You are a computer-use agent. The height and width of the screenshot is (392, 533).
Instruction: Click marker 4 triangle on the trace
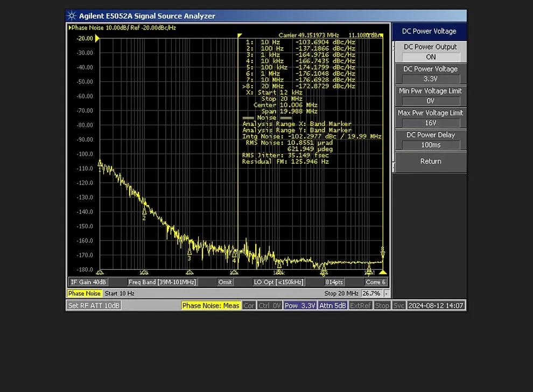pyautogui.click(x=234, y=255)
